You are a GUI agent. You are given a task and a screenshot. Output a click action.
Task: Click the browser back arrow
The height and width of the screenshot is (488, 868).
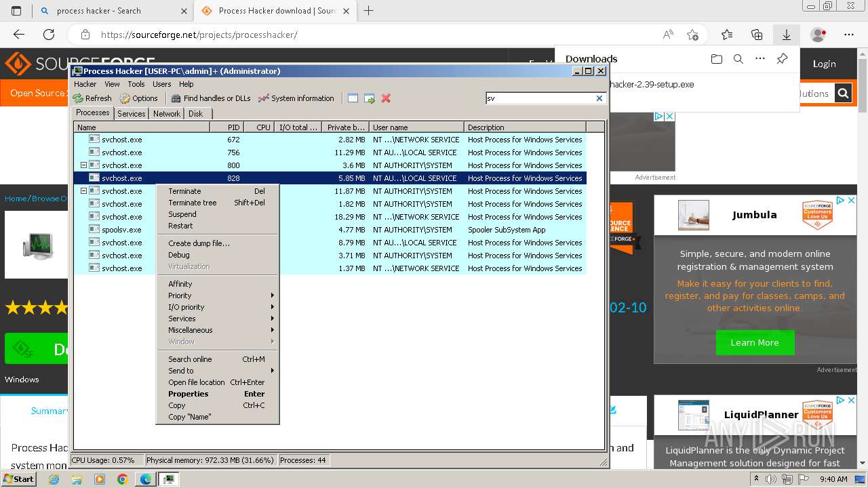pos(19,35)
